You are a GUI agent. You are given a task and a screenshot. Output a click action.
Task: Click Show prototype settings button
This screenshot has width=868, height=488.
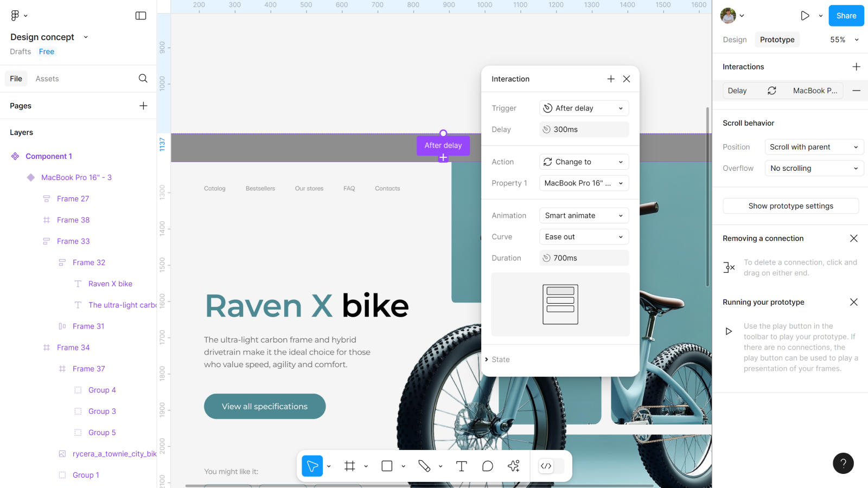click(790, 206)
